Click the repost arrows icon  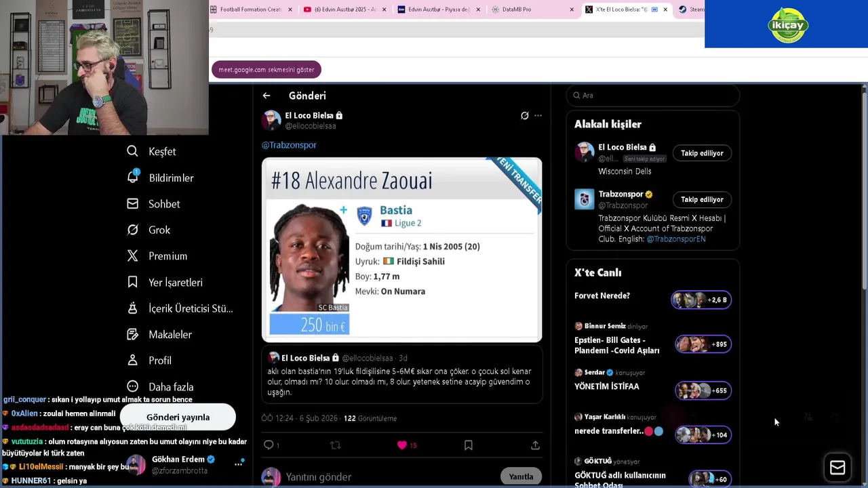tap(335, 445)
